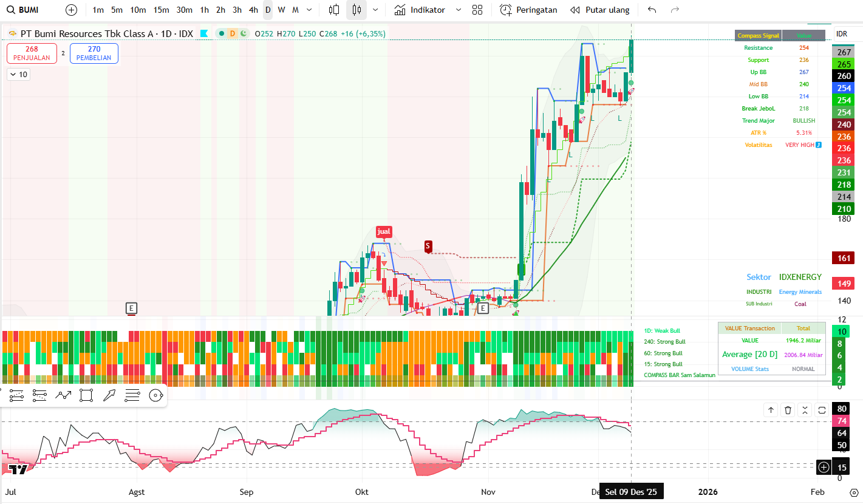Expand the collapsed indicator legend showing 10
This screenshot has width=863, height=504.
(x=18, y=74)
